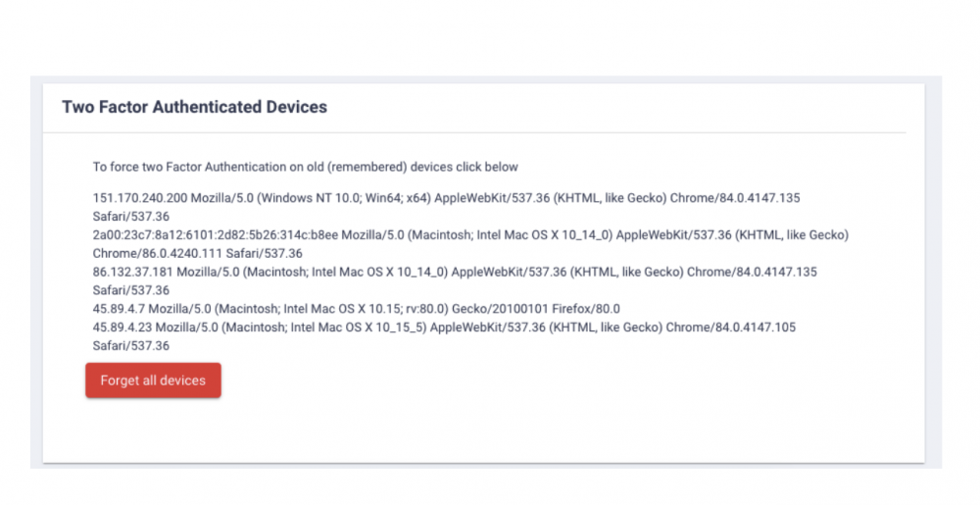Click the Safari/537.36 line directly above the Forget button

click(x=131, y=346)
